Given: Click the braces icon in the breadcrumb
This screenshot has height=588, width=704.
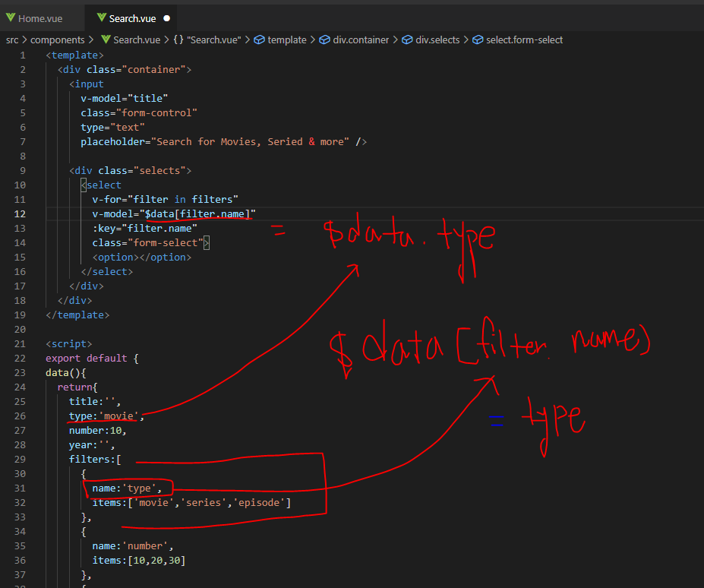Looking at the screenshot, I should 178,40.
